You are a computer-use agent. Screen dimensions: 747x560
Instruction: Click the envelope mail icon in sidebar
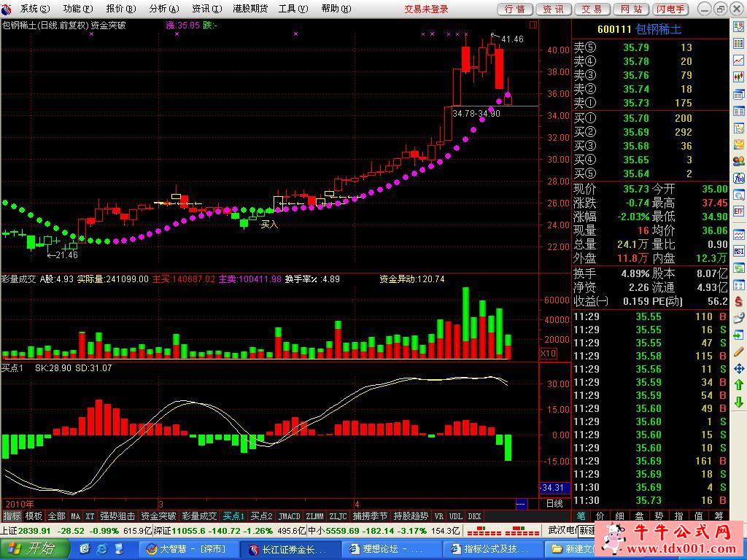738,144
